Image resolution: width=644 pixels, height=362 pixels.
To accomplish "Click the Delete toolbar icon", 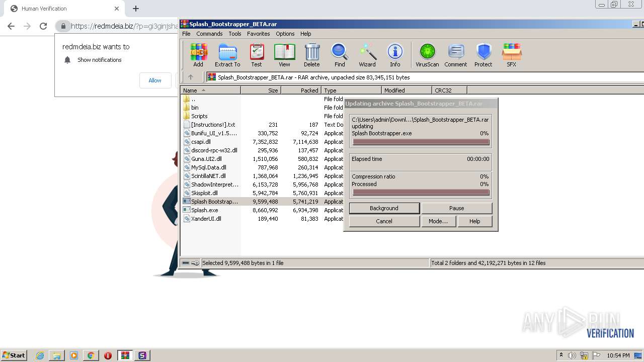I will click(312, 55).
